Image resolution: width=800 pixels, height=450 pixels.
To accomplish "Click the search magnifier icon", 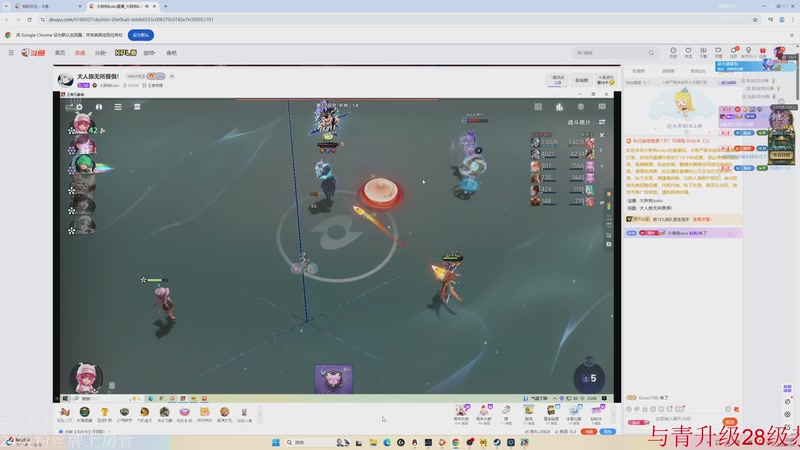I will 651,53.
